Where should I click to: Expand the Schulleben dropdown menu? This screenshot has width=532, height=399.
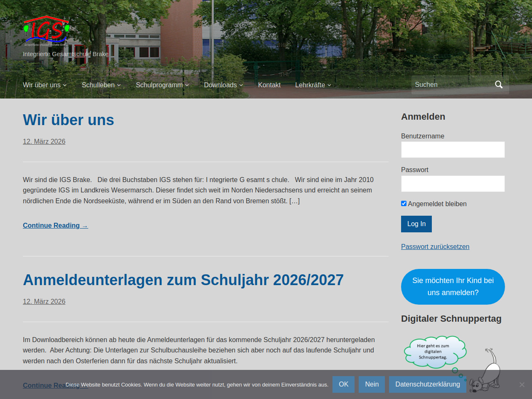(x=101, y=85)
